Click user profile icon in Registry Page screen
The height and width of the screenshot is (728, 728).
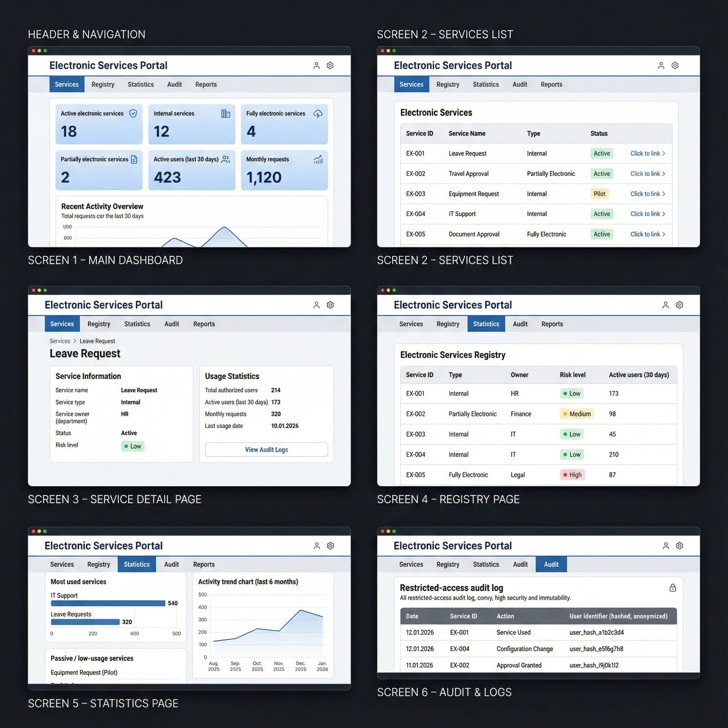click(665, 305)
